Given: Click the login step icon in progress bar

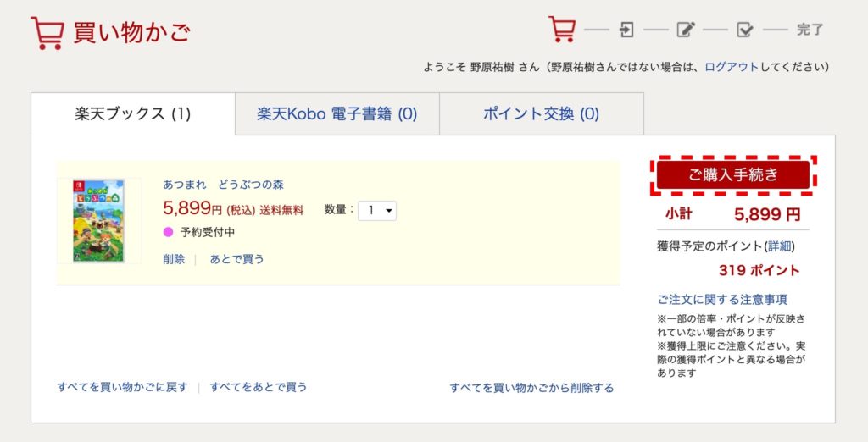Looking at the screenshot, I should [x=626, y=30].
